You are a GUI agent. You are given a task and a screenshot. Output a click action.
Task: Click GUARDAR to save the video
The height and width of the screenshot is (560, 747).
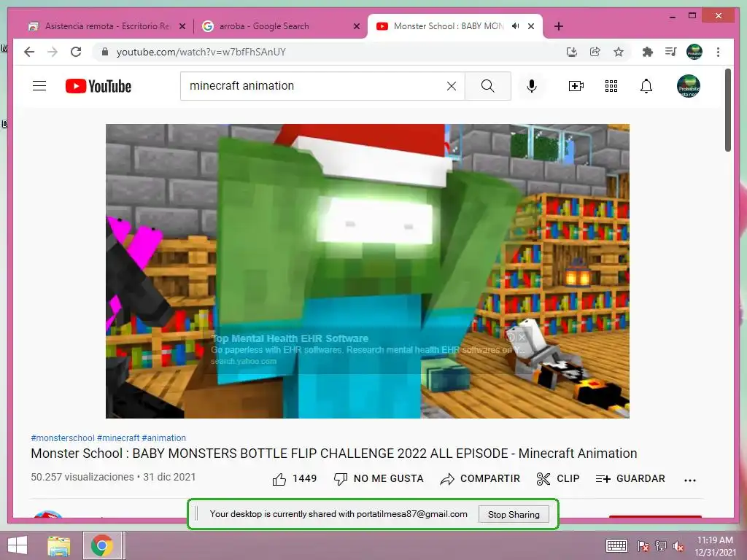tap(630, 478)
